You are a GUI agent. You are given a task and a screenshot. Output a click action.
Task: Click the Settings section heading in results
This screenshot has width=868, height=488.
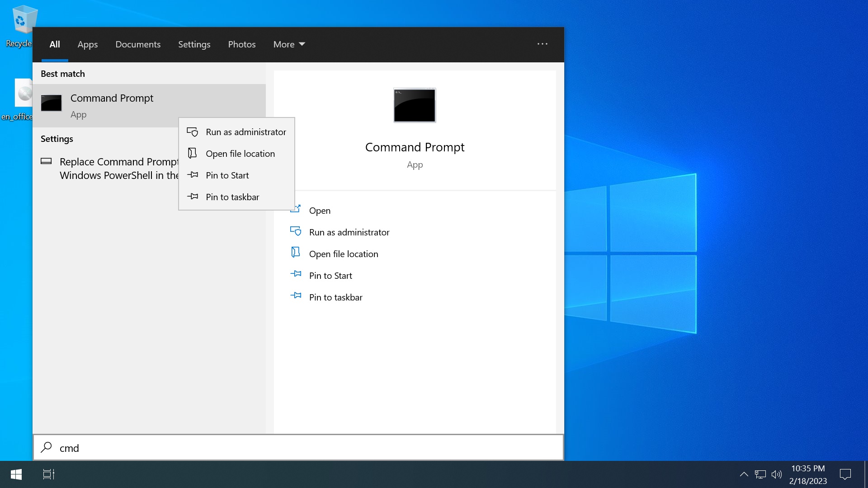[57, 139]
